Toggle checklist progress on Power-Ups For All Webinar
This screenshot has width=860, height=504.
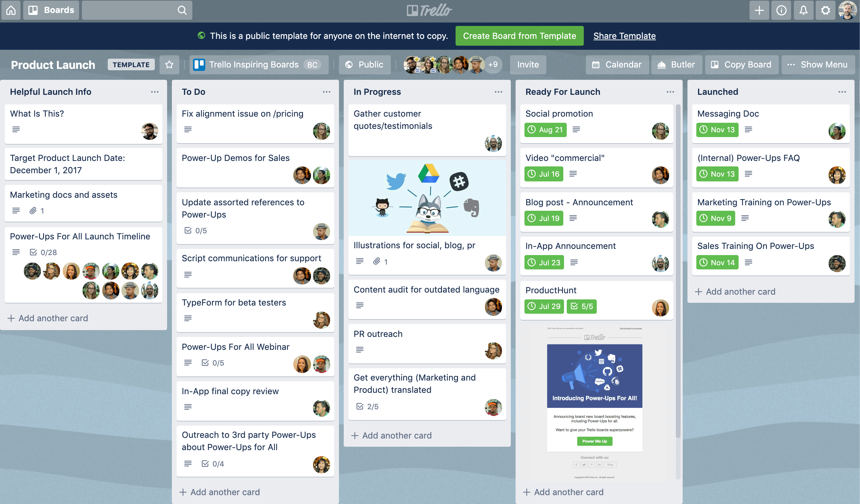click(213, 362)
